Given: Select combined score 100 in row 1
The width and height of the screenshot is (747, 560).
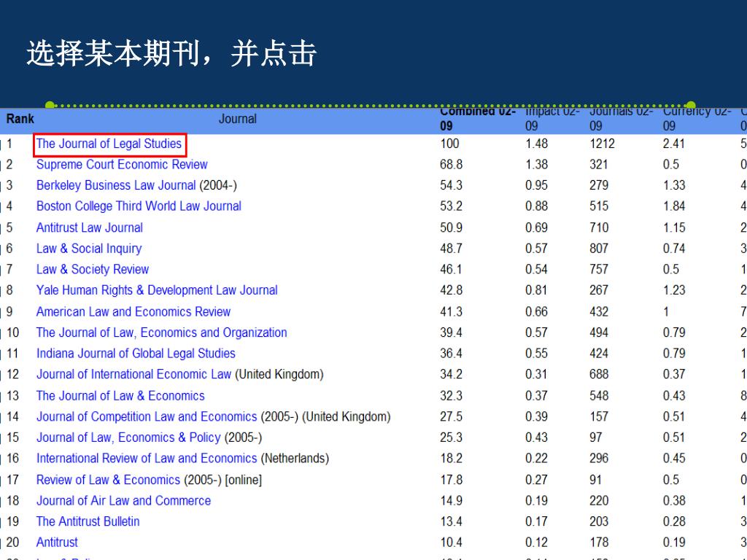Looking at the screenshot, I should pyautogui.click(x=449, y=144).
